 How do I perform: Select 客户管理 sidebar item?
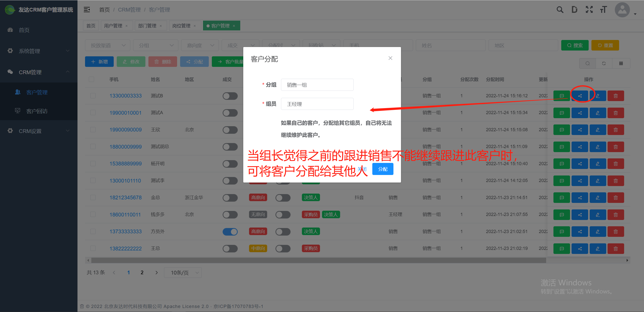pyautogui.click(x=39, y=92)
